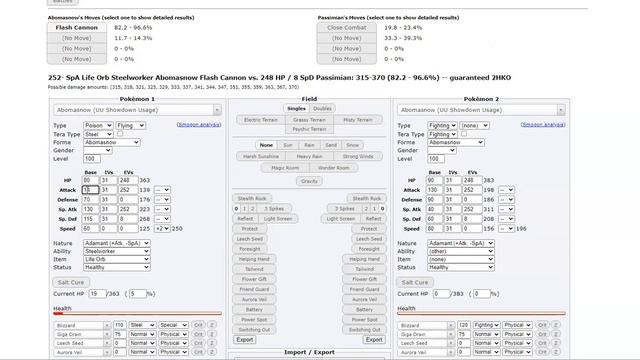Image resolution: width=640 pixels, height=360 pixels.
Task: Open the Flying secondary type dropdown
Action: click(130, 125)
